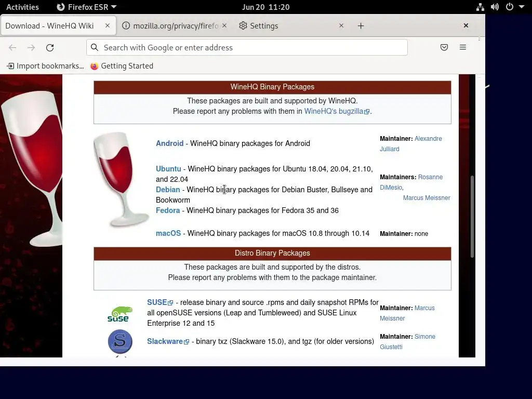
Task: Switch to mozilla.org privacy tab
Action: click(x=176, y=26)
